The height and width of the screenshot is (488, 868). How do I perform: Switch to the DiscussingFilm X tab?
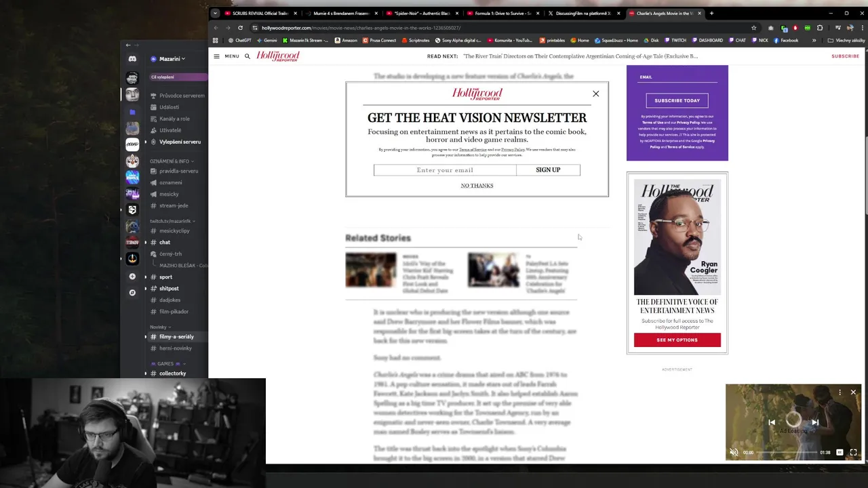click(583, 14)
